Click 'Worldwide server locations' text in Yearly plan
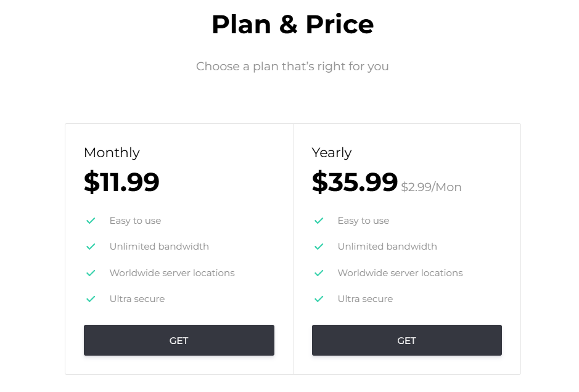This screenshot has width=579, height=392. (x=400, y=272)
